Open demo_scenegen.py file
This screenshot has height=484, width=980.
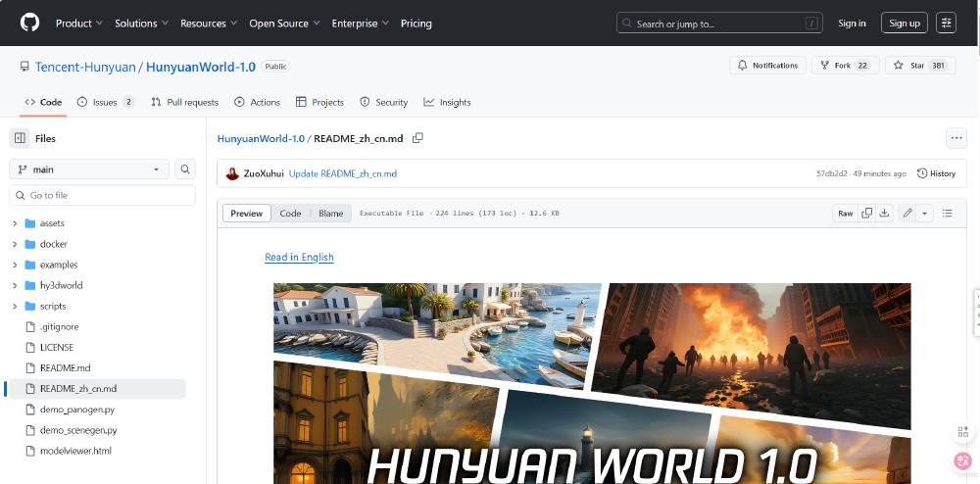(78, 430)
